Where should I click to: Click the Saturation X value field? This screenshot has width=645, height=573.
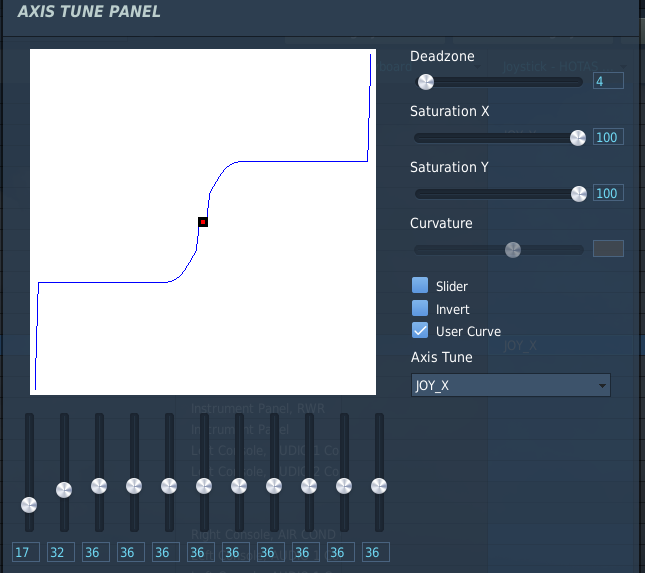[608, 137]
